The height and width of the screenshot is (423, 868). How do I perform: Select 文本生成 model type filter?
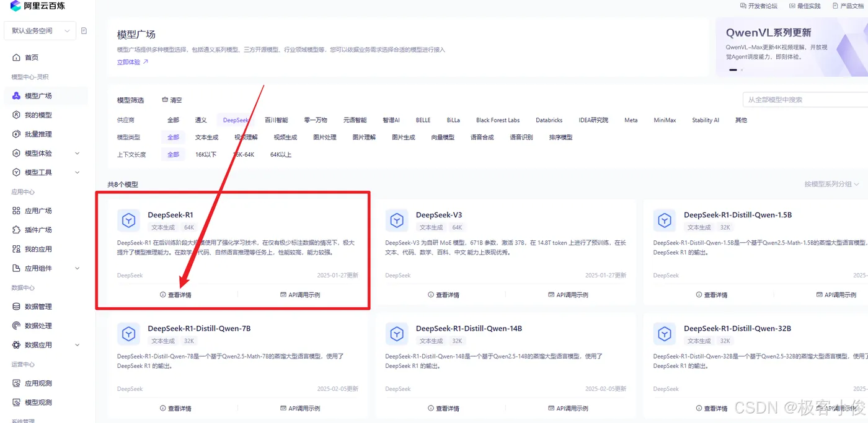click(207, 137)
